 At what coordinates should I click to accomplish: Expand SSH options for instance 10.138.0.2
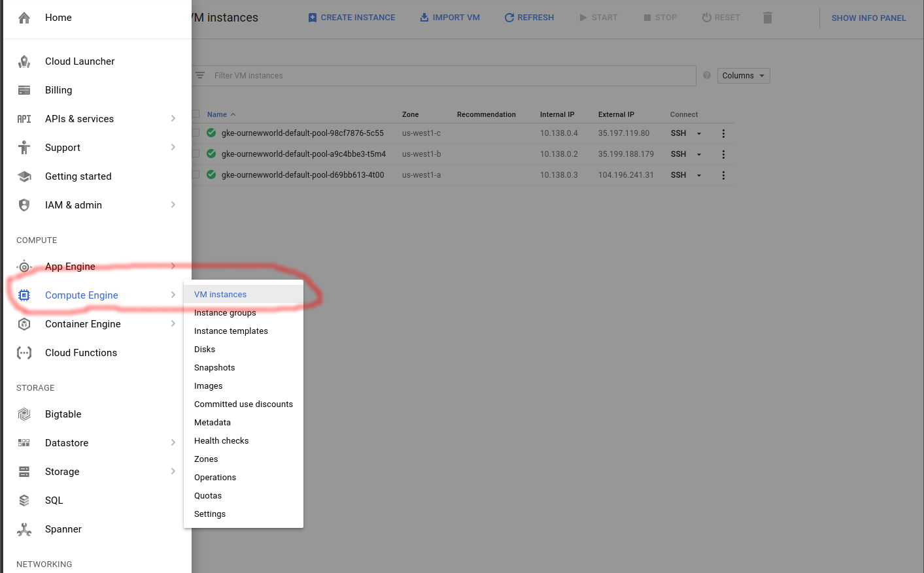point(699,154)
